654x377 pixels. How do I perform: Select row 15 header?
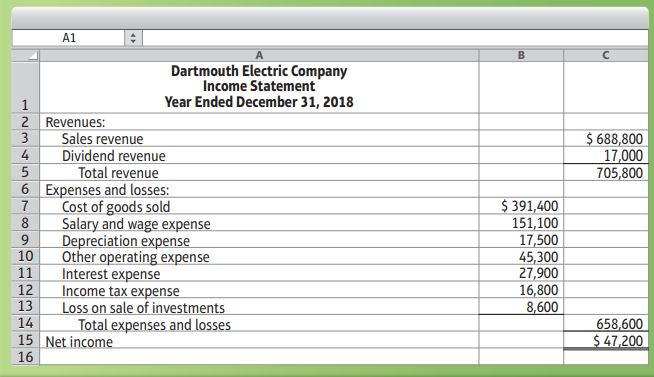point(25,340)
